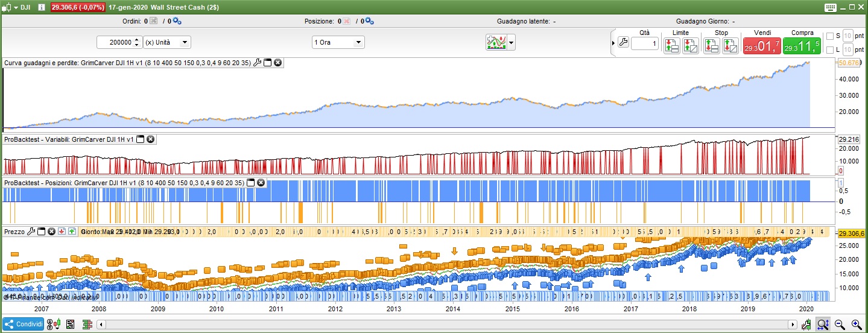
Task: Open the DJI instrument info icon
Action: tap(41, 7)
